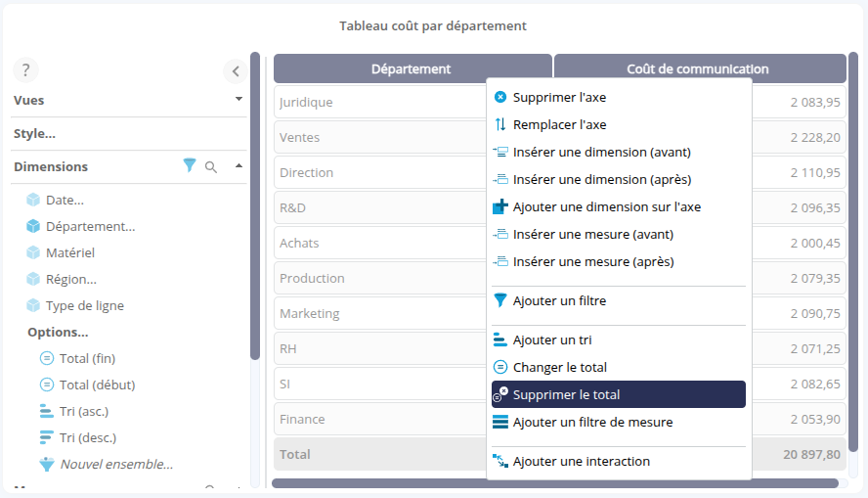Collapse the left sidebar panel
The image size is (868, 498).
(235, 70)
